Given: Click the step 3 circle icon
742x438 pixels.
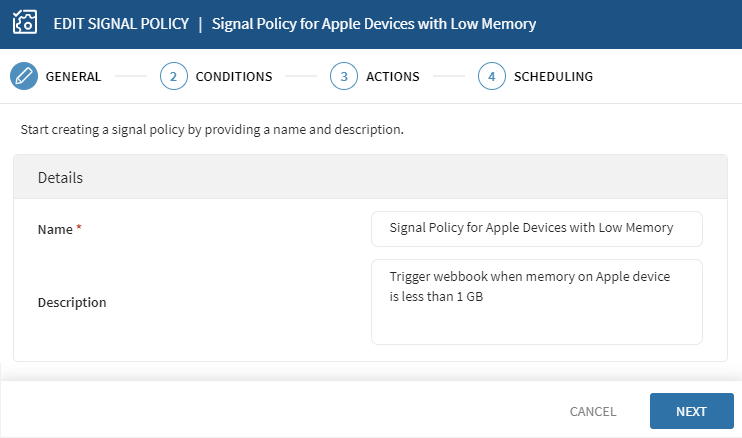Looking at the screenshot, I should pos(344,76).
